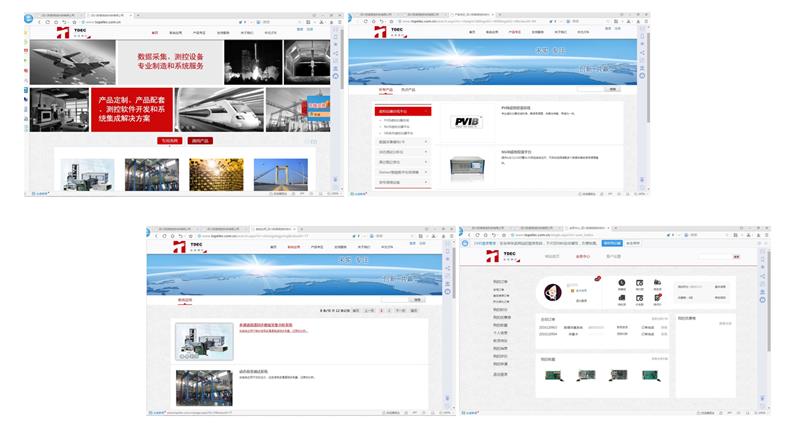Select the red-underlined products tab in PVIB window
This screenshot has height=432, width=800.
[x=386, y=90]
